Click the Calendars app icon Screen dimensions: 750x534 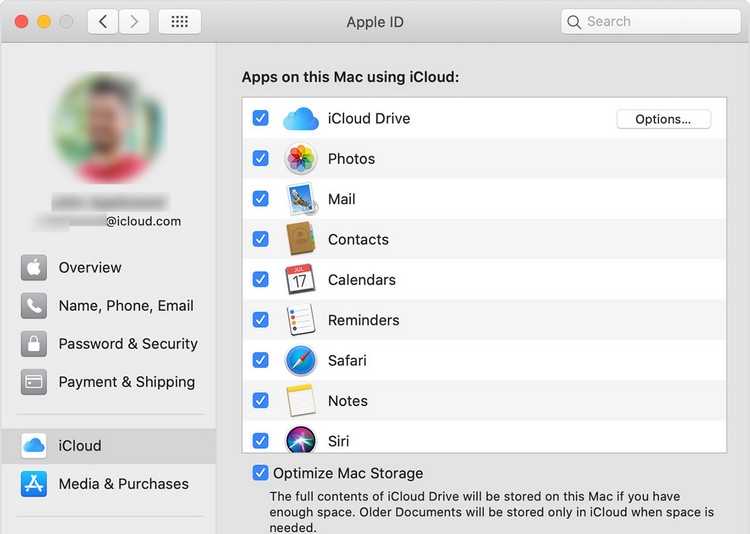(300, 279)
